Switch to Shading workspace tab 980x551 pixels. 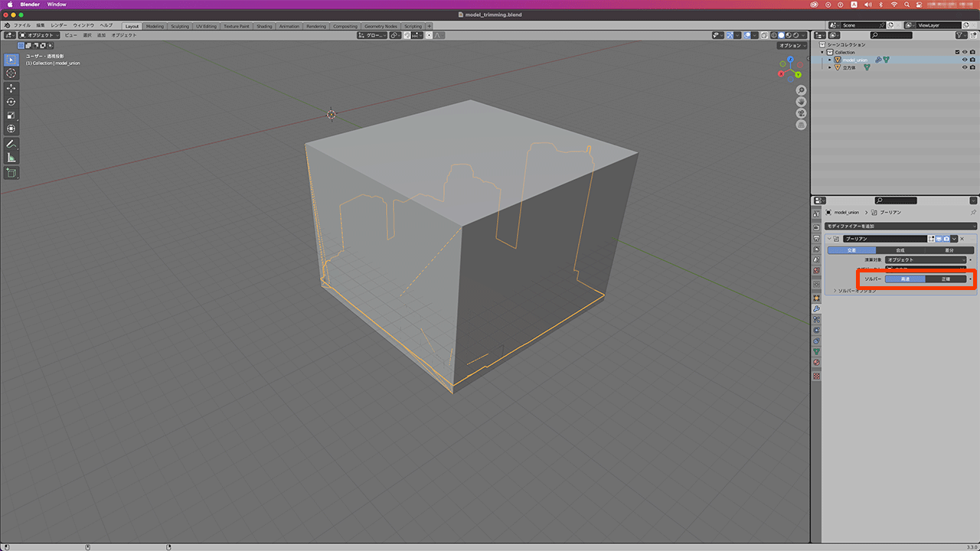click(264, 26)
